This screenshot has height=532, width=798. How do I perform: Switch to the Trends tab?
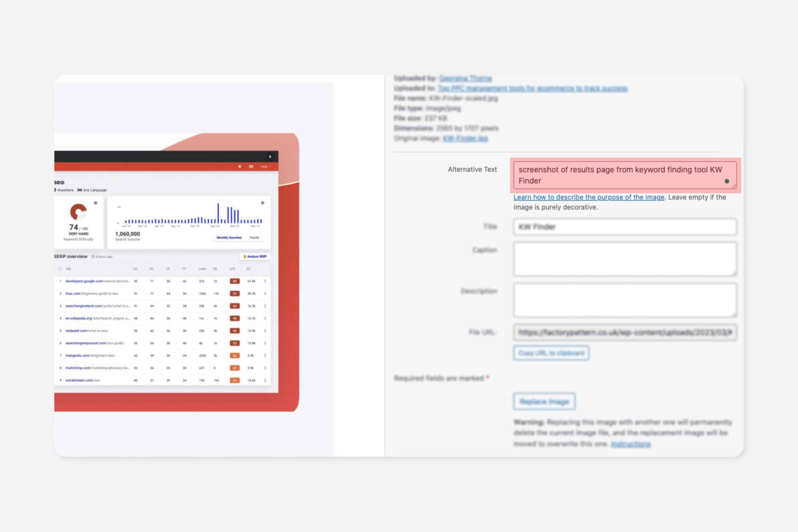(x=254, y=238)
